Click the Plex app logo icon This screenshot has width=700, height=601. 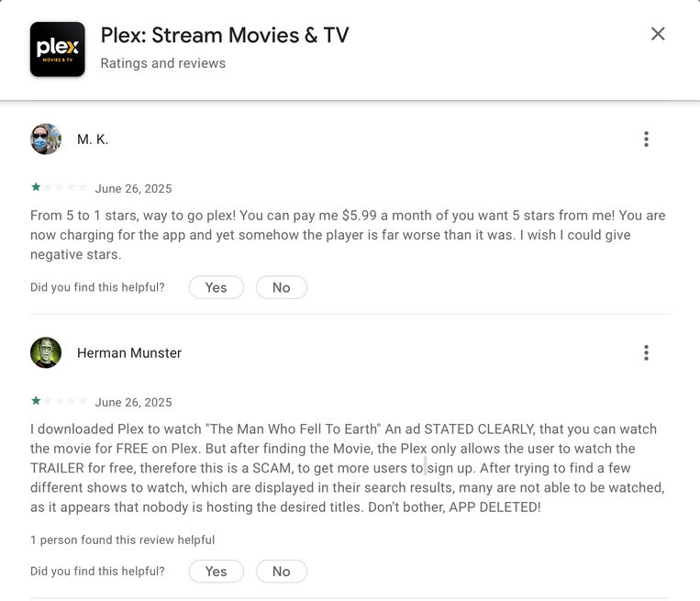click(x=58, y=49)
